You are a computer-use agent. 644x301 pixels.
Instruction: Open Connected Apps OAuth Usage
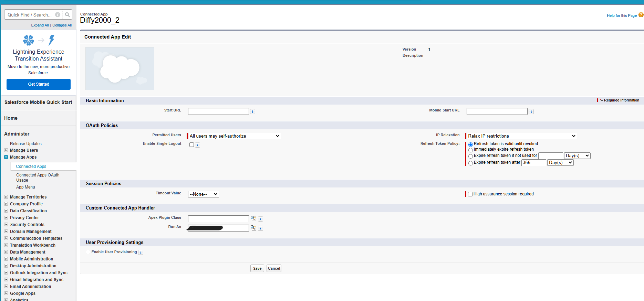coord(38,178)
